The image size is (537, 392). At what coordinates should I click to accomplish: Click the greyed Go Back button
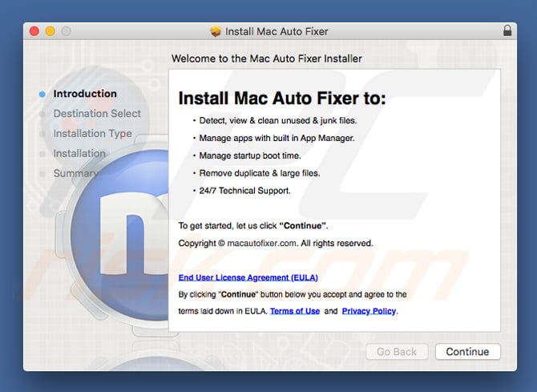pyautogui.click(x=397, y=352)
